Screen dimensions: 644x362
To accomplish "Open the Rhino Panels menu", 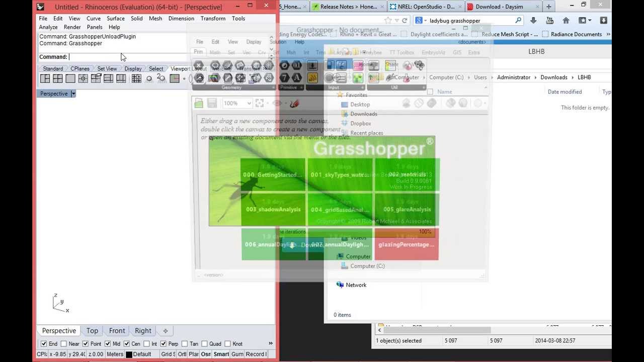I will click(x=95, y=27).
